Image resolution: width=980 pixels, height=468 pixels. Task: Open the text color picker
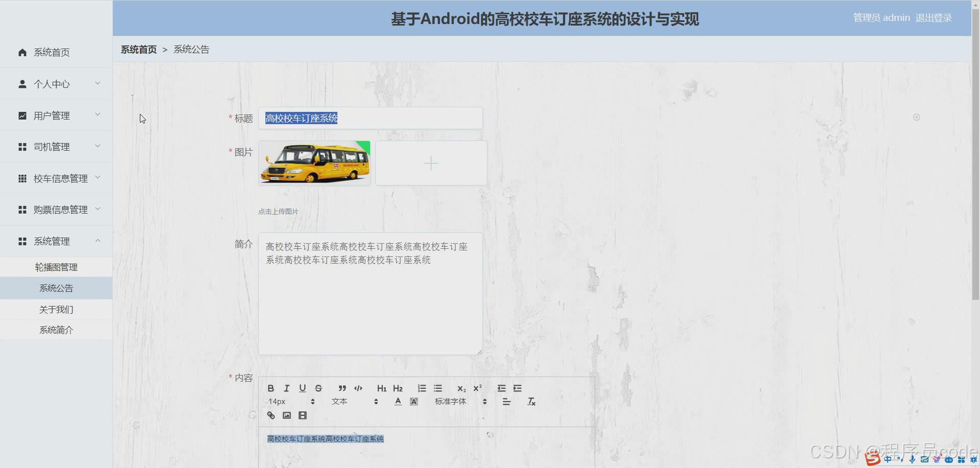coord(398,402)
